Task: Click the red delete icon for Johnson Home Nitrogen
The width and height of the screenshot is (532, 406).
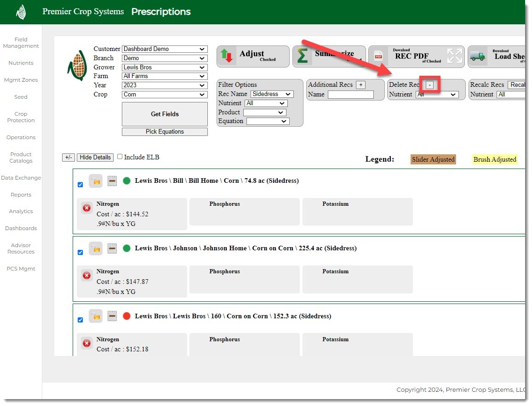Action: tap(86, 276)
